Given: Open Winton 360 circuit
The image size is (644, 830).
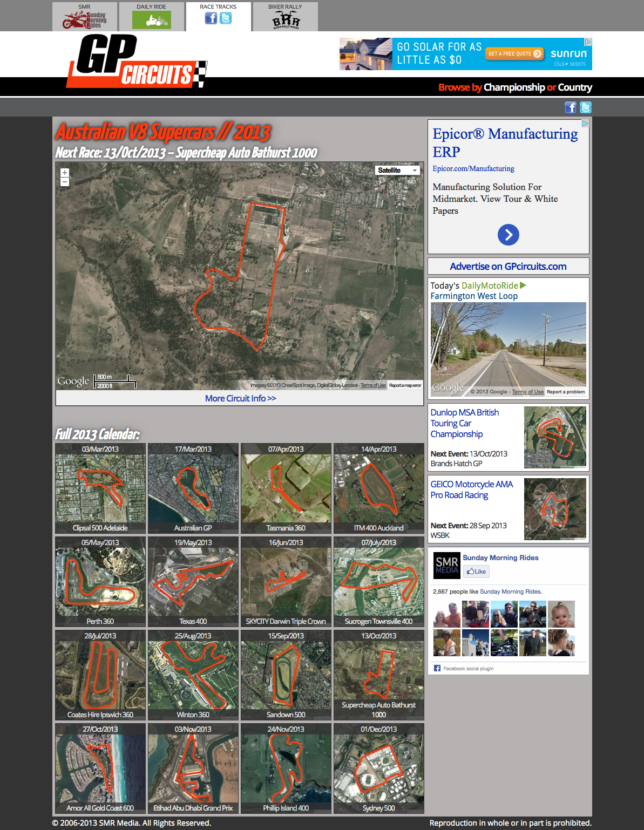Looking at the screenshot, I should tap(193, 675).
